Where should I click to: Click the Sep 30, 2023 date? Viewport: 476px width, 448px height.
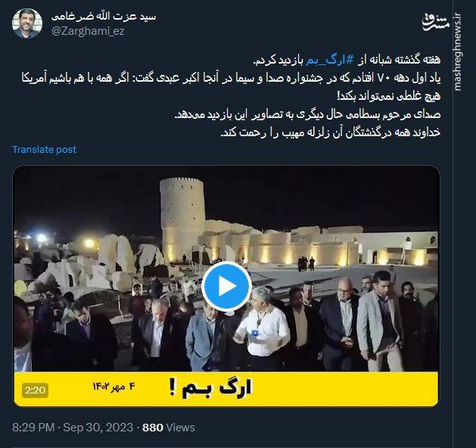coord(98,428)
